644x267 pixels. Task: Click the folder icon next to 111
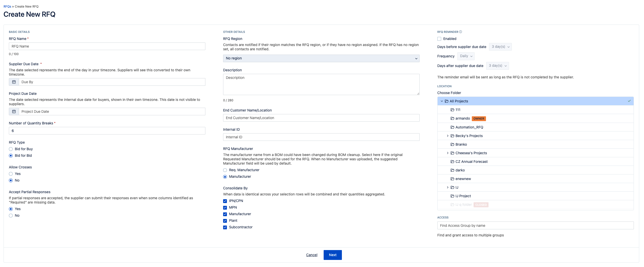point(452,110)
